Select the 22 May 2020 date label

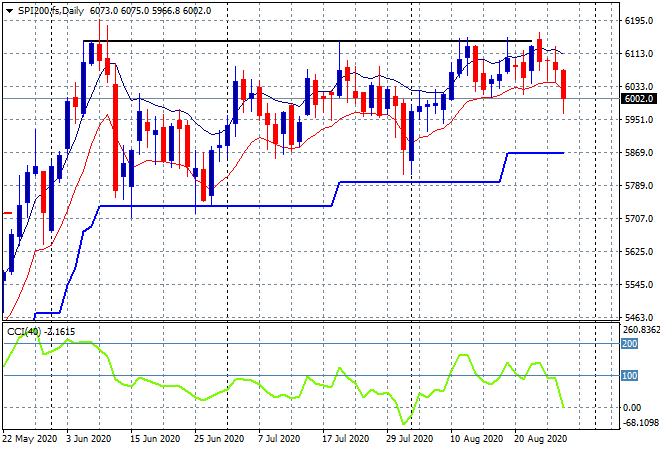point(29,439)
